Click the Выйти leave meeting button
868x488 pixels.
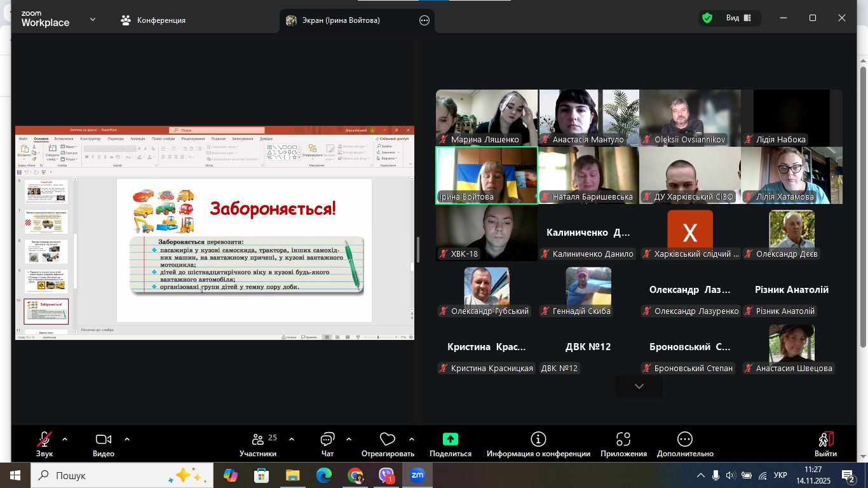pyautogui.click(x=825, y=444)
